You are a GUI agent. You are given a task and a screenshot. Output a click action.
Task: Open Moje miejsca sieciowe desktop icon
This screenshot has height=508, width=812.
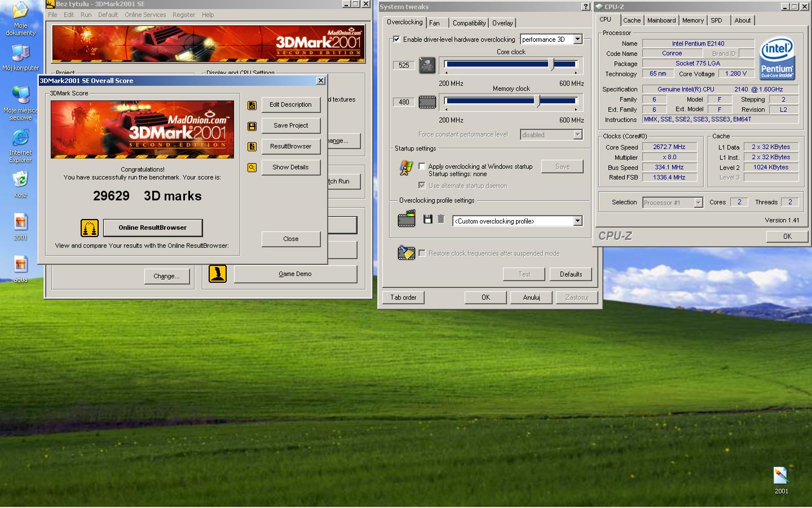pos(20,95)
